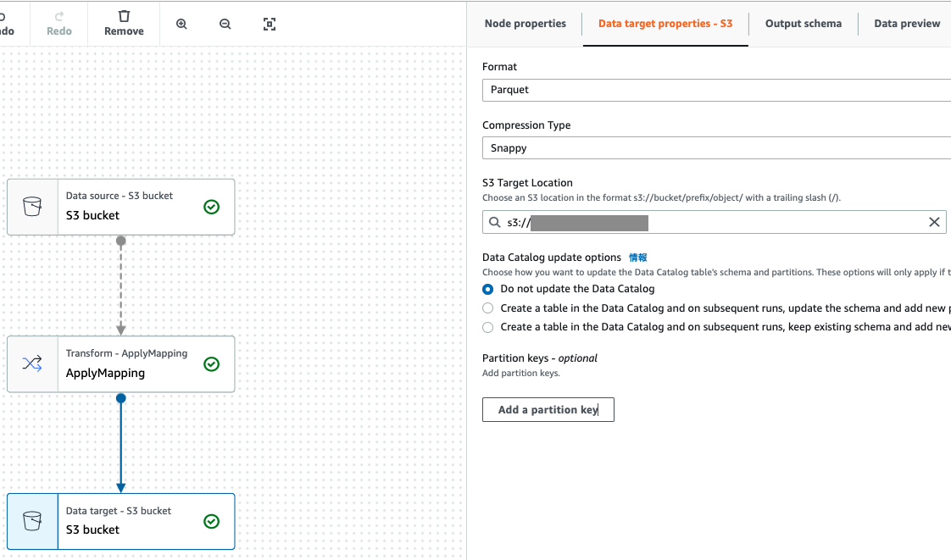Select the Data target S3 bucket icon

click(x=32, y=521)
